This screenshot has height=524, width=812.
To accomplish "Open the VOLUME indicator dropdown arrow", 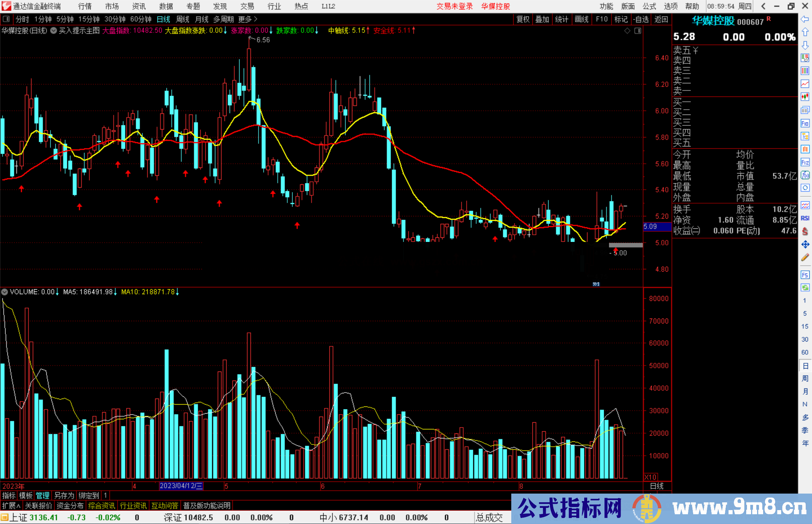I will [5, 292].
